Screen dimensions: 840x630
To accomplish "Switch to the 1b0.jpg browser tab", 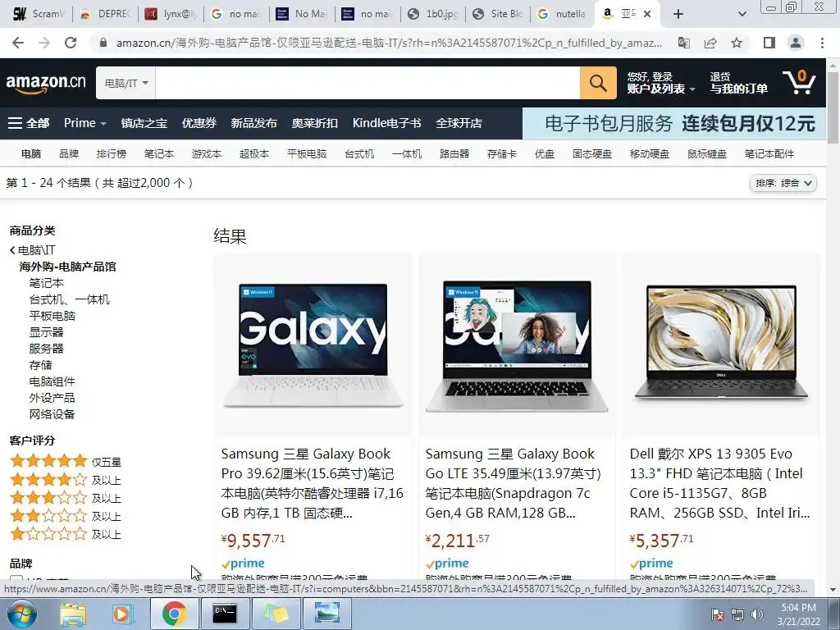I will click(x=433, y=14).
